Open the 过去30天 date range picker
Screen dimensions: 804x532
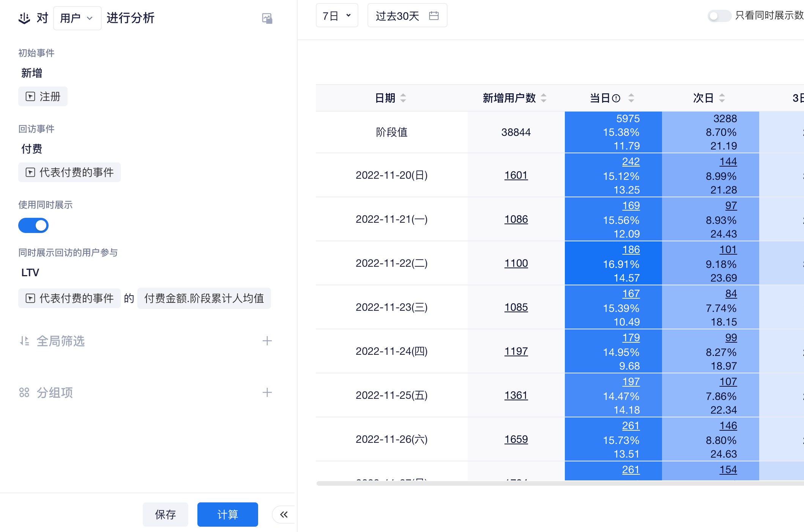click(407, 16)
